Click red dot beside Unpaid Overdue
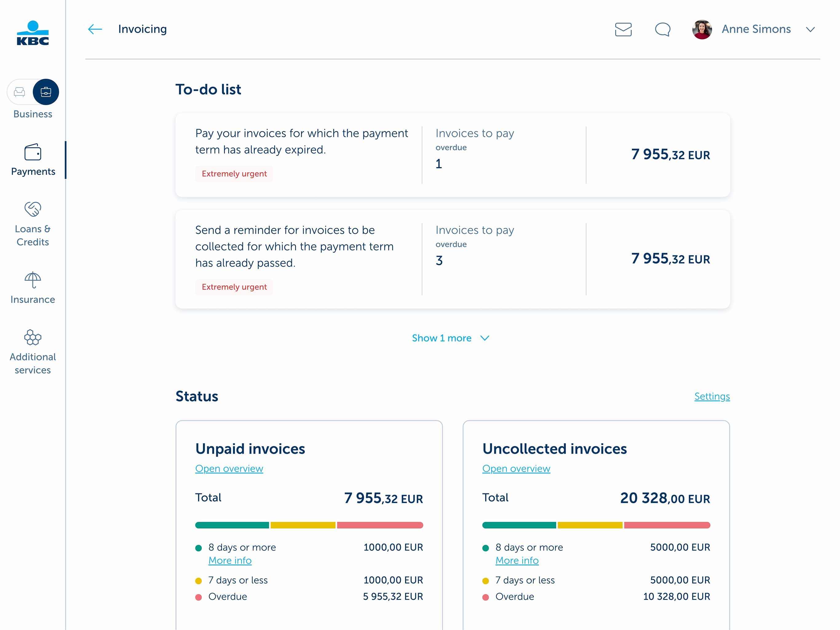 coord(198,597)
